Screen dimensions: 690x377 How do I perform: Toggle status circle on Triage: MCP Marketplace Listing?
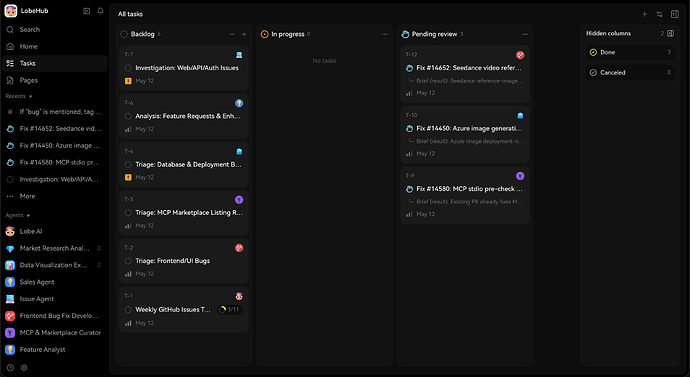click(128, 212)
